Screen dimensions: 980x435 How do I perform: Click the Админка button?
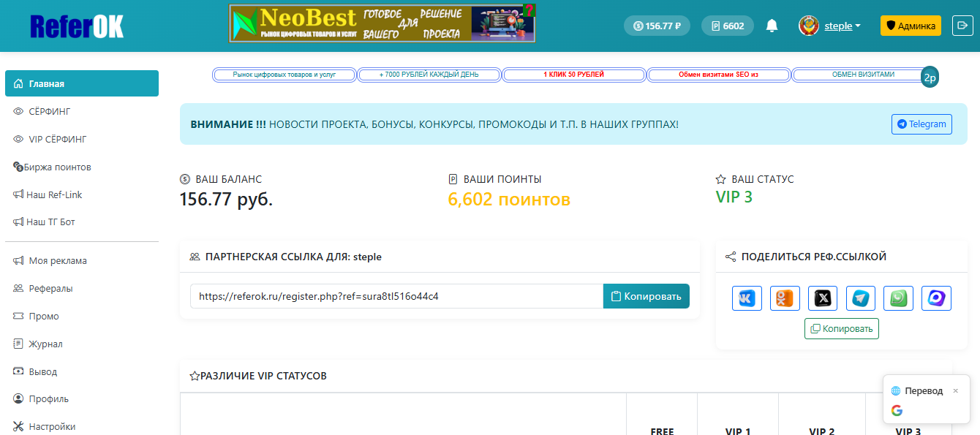[911, 26]
